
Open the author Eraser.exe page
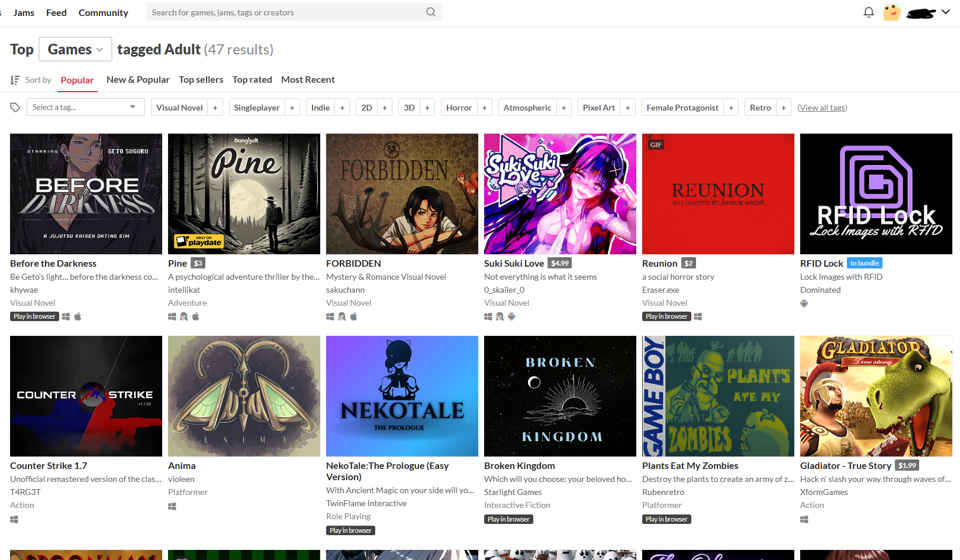661,290
